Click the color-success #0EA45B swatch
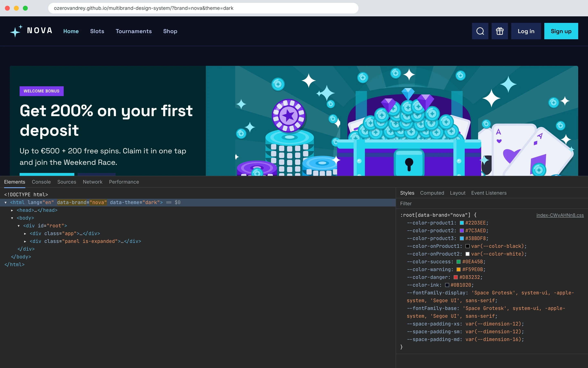This screenshot has width=588, height=368. coord(459,262)
